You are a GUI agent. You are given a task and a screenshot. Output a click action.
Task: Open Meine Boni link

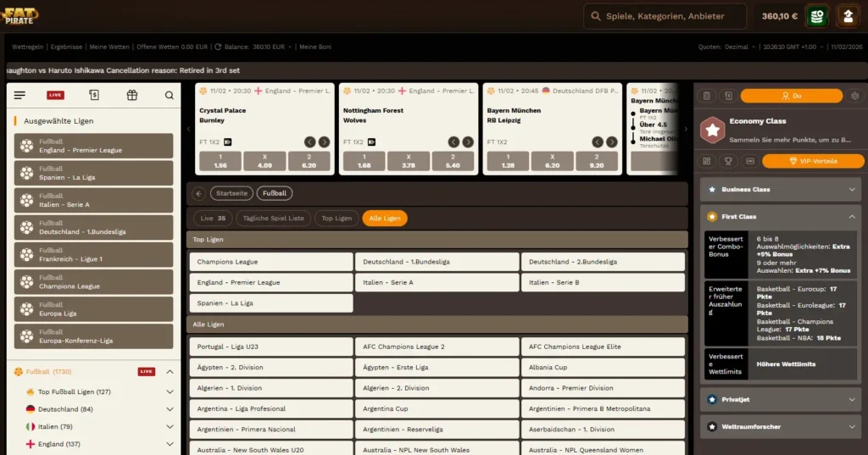(315, 47)
